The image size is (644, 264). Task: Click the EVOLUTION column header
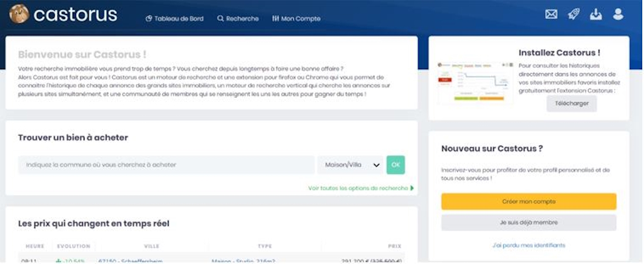click(74, 246)
